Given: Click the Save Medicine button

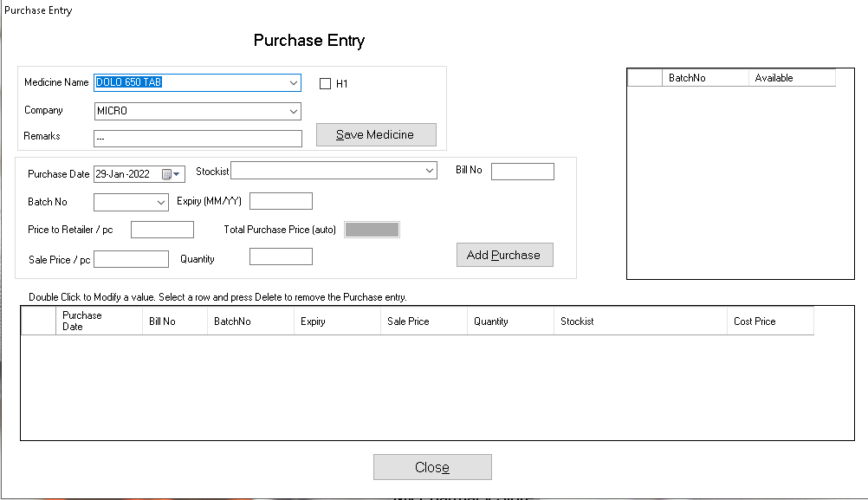Looking at the screenshot, I should tap(375, 135).
